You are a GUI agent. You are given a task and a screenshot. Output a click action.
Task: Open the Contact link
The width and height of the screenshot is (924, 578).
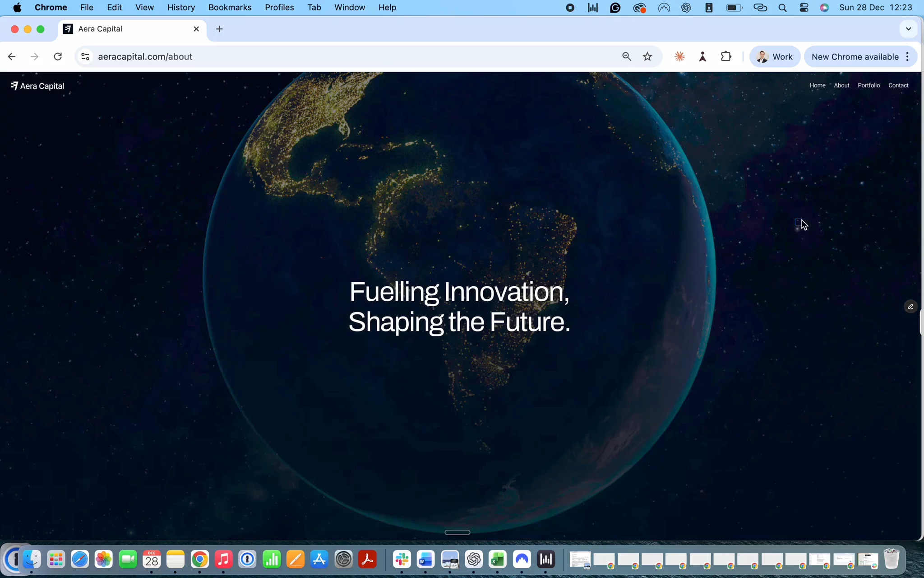tap(898, 85)
